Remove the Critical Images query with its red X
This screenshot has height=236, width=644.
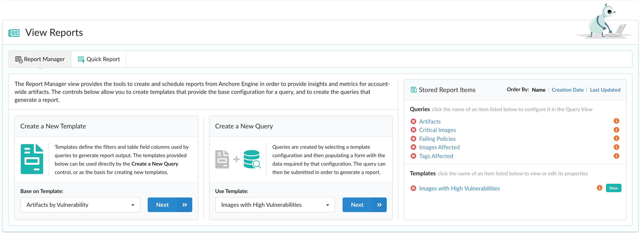click(x=413, y=130)
